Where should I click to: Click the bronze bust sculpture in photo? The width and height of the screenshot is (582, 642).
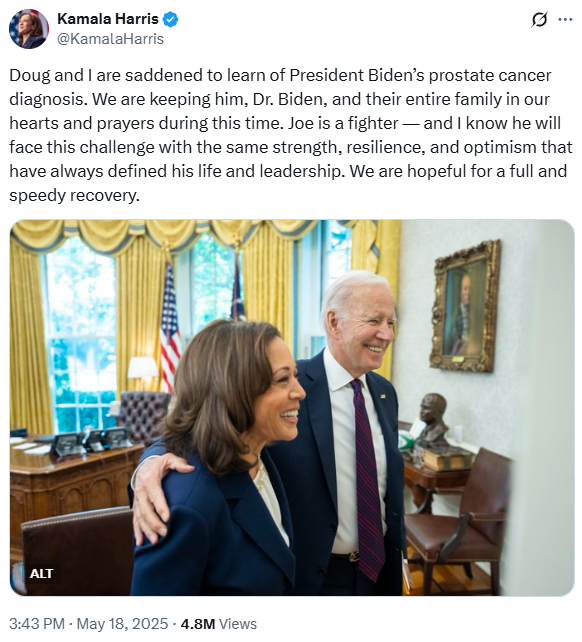pyautogui.click(x=431, y=422)
